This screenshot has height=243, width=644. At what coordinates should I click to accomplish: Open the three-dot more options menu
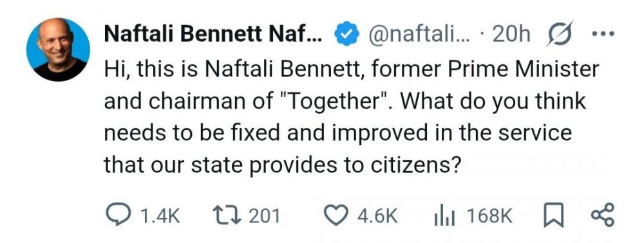pyautogui.click(x=602, y=35)
